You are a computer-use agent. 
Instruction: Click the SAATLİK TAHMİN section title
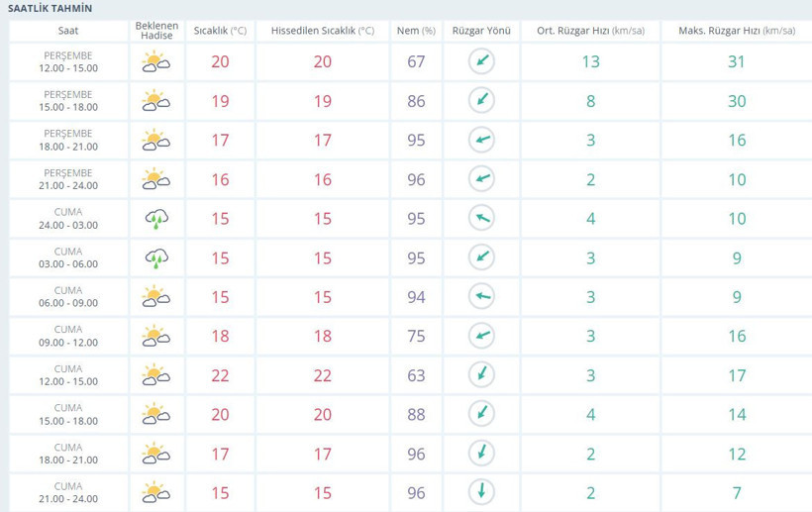pyautogui.click(x=52, y=7)
